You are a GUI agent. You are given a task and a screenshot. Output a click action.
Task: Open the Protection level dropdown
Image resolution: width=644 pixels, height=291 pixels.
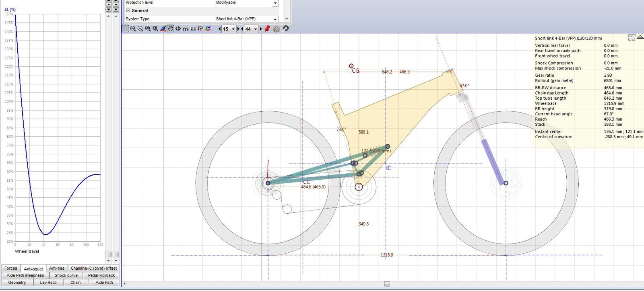(275, 3)
